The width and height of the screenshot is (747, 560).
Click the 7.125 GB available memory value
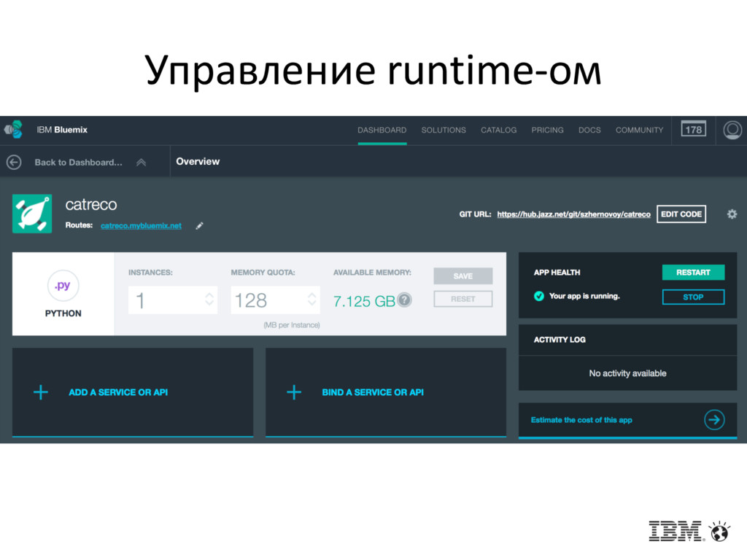pyautogui.click(x=364, y=301)
